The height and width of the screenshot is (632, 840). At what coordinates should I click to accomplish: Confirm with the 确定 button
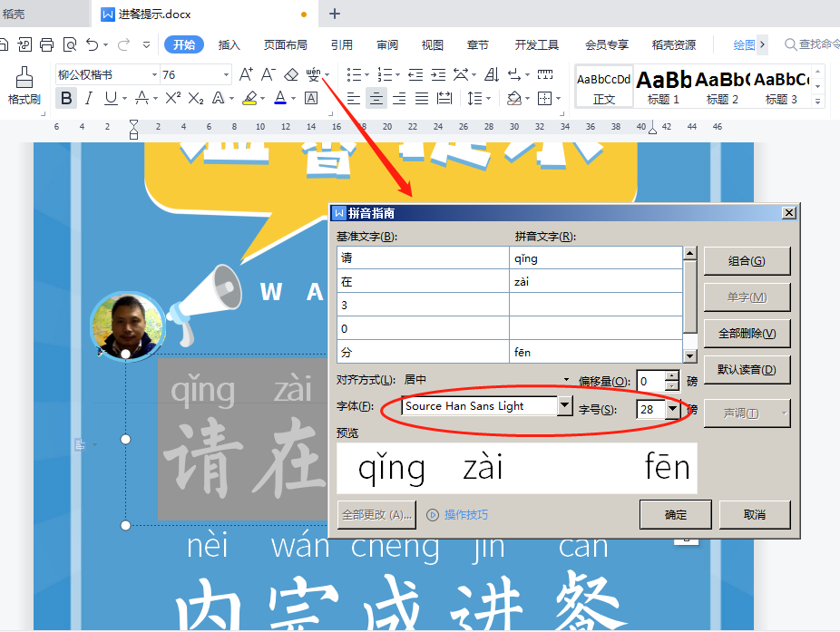676,515
